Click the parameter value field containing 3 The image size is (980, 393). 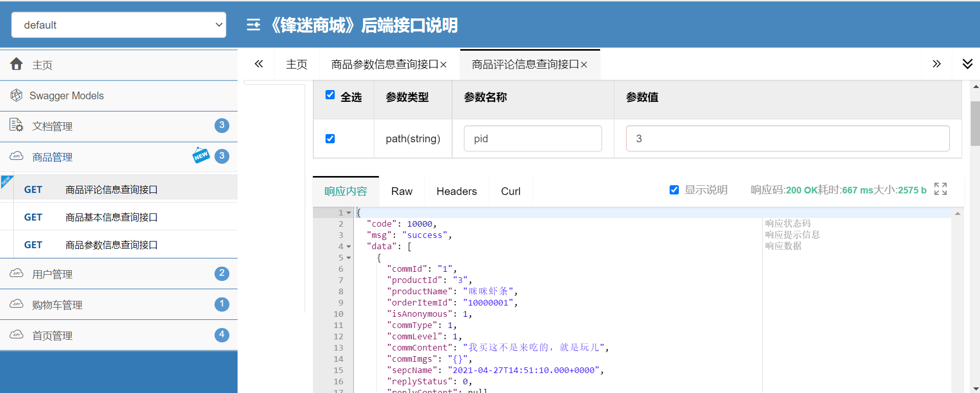click(787, 139)
